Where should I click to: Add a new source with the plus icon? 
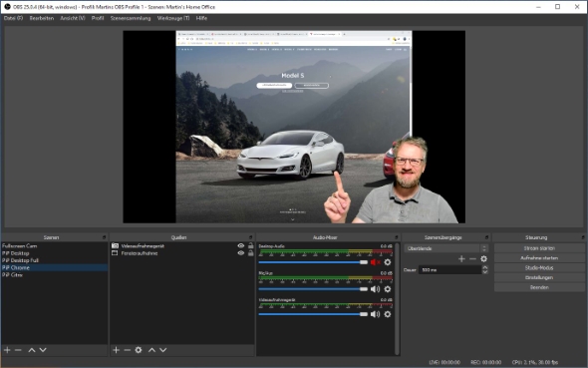point(116,350)
